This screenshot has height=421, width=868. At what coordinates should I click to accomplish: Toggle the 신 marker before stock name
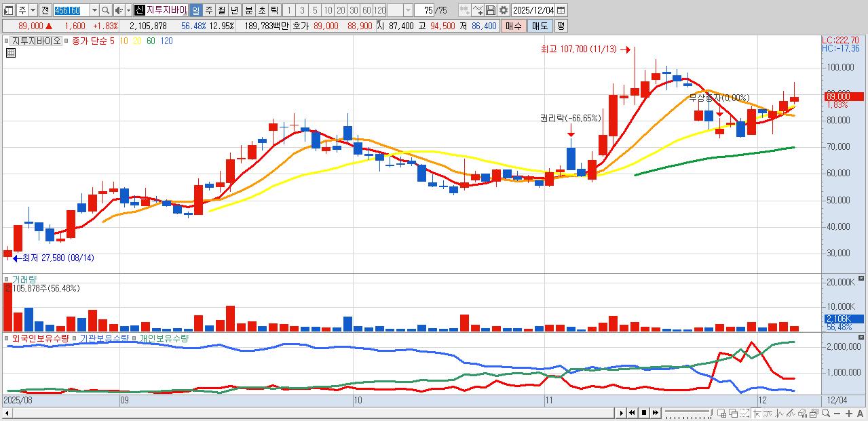pyautogui.click(x=139, y=10)
